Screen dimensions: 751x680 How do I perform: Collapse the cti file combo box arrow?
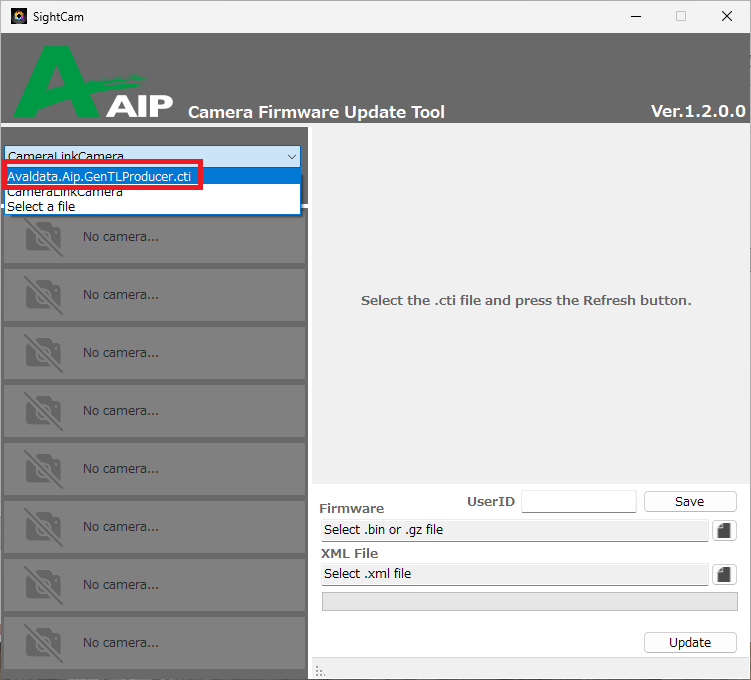[291, 157]
